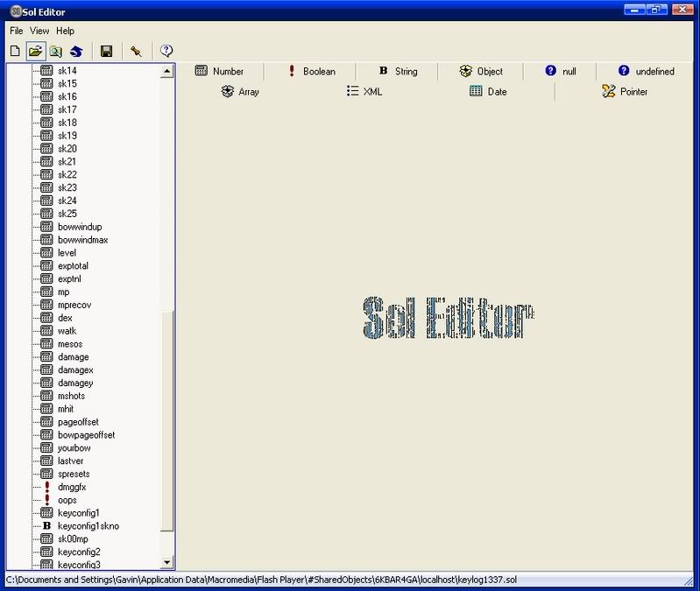Select the mprecov tree entry
The image size is (700, 591).
coord(74,305)
